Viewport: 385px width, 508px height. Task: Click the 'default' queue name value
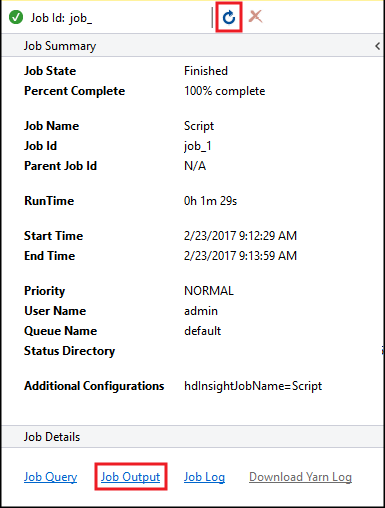pos(202,331)
